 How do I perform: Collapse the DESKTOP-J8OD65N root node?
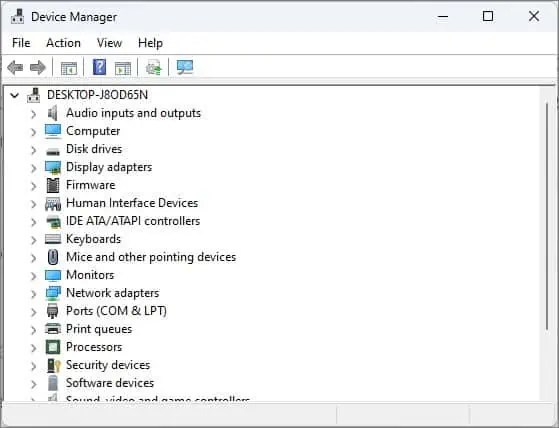[x=14, y=95]
